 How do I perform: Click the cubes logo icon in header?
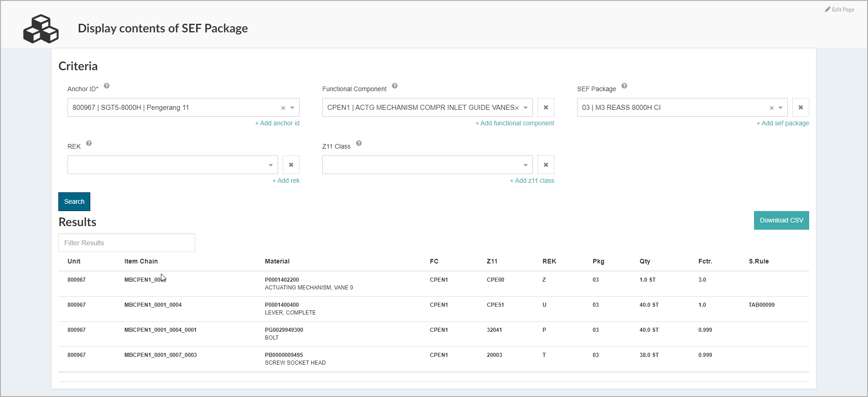click(x=41, y=29)
